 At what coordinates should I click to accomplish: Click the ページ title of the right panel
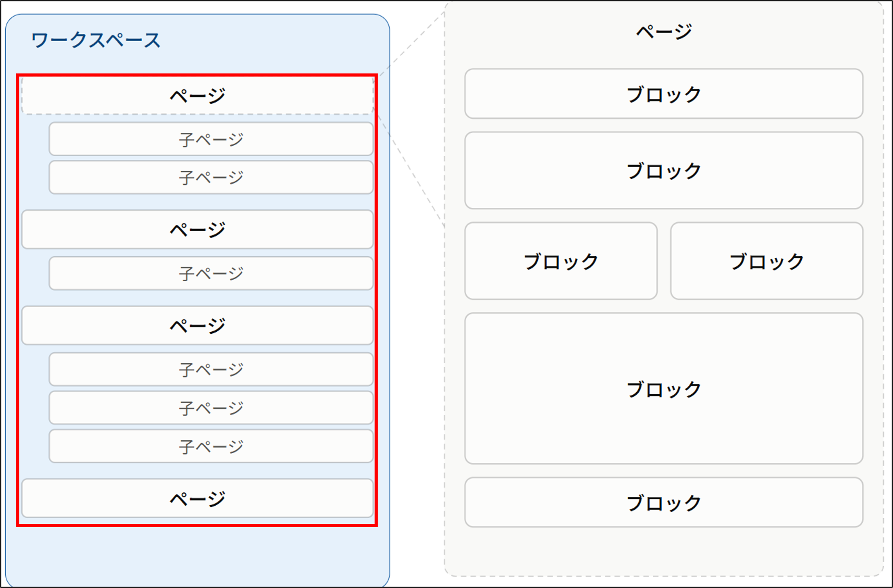664,31
